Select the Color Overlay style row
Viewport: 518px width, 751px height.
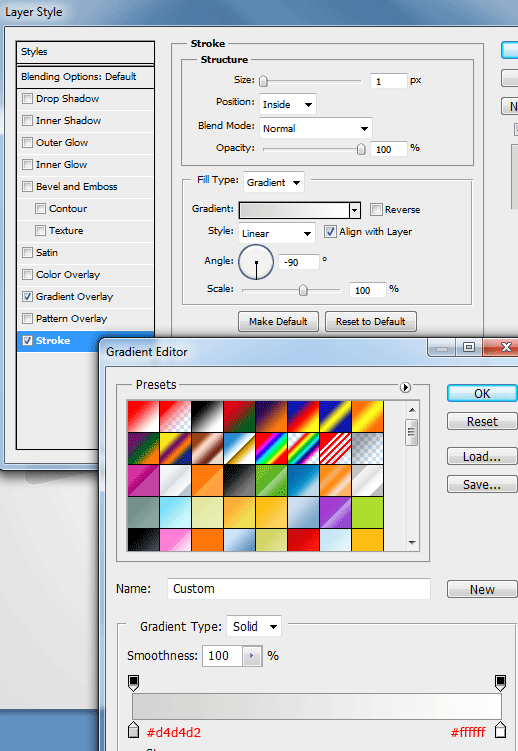(x=85, y=275)
